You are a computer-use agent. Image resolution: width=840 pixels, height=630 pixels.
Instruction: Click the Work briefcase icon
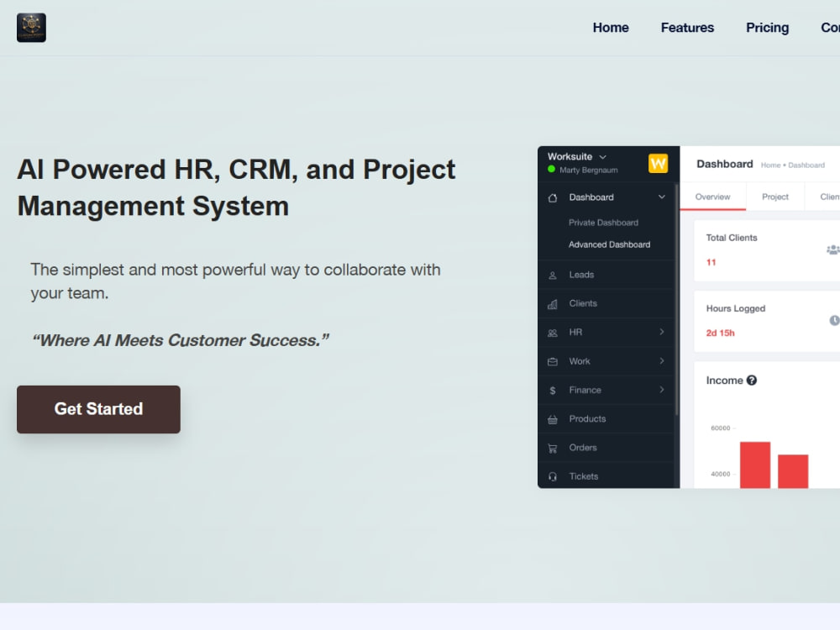pyautogui.click(x=553, y=362)
